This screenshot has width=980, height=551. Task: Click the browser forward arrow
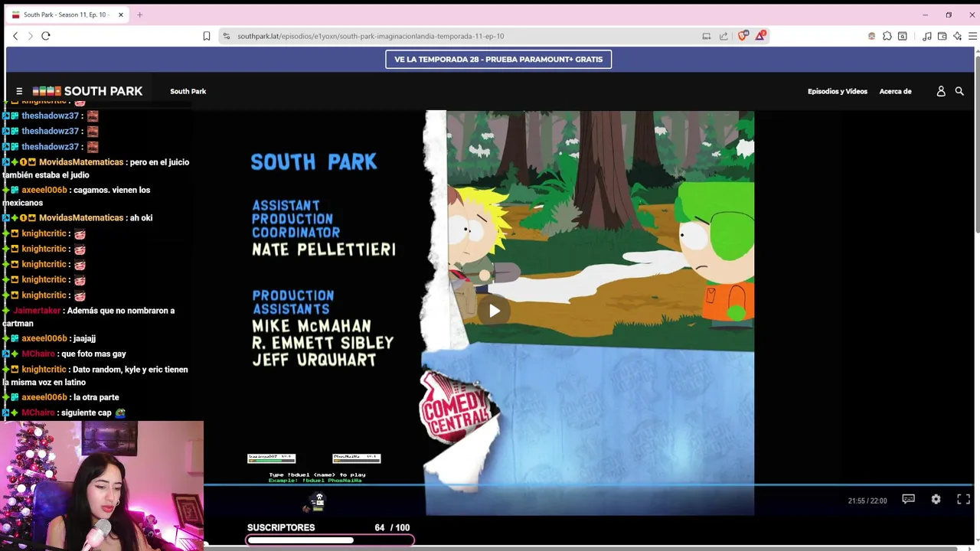tap(31, 36)
